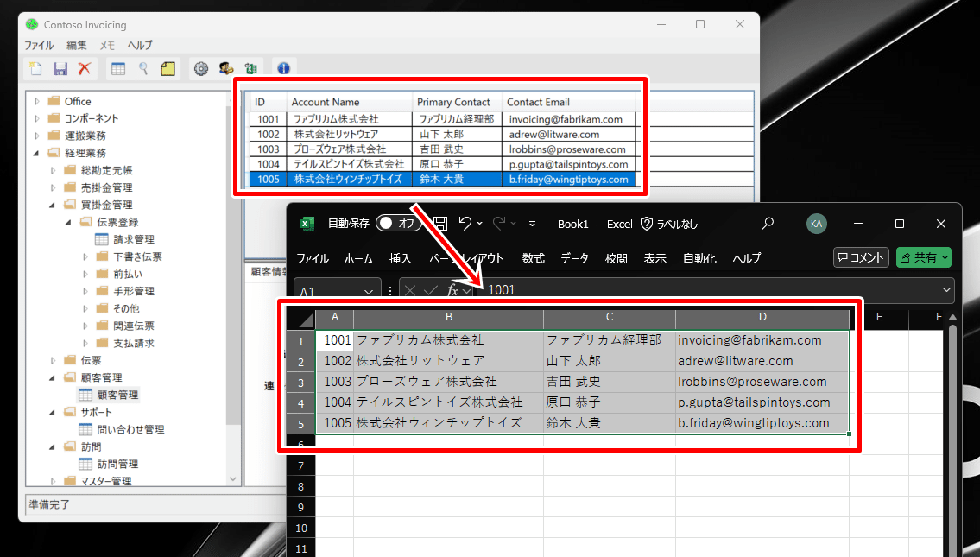This screenshot has width=980, height=557.
Task: Open the Customize Quick Access Toolbar dropdown
Action: tap(532, 223)
